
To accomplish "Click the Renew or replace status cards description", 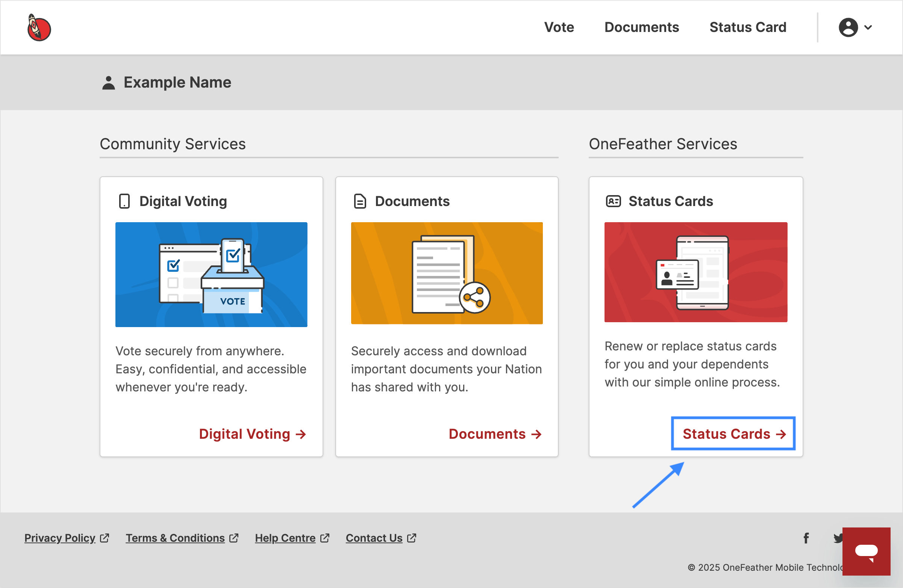I will click(692, 364).
